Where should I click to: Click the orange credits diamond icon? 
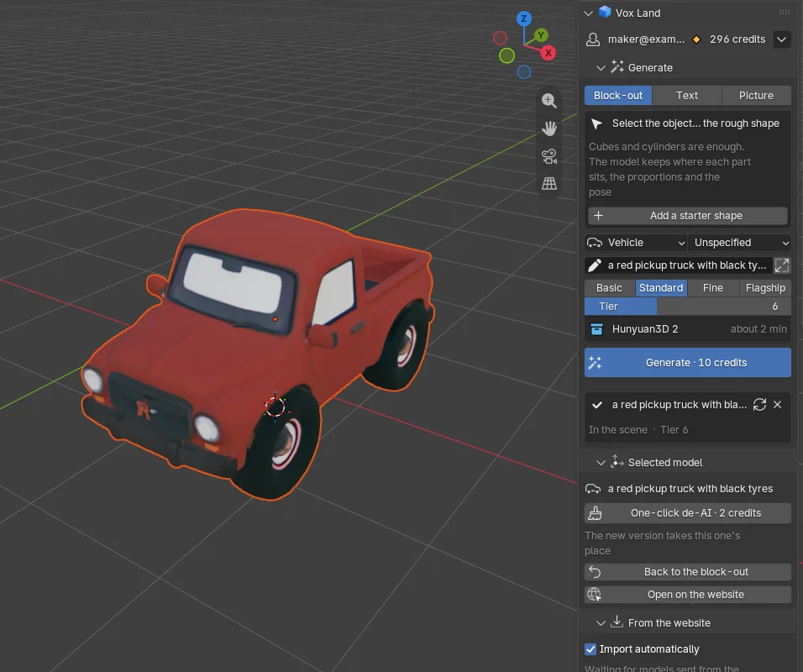pyautogui.click(x=696, y=39)
